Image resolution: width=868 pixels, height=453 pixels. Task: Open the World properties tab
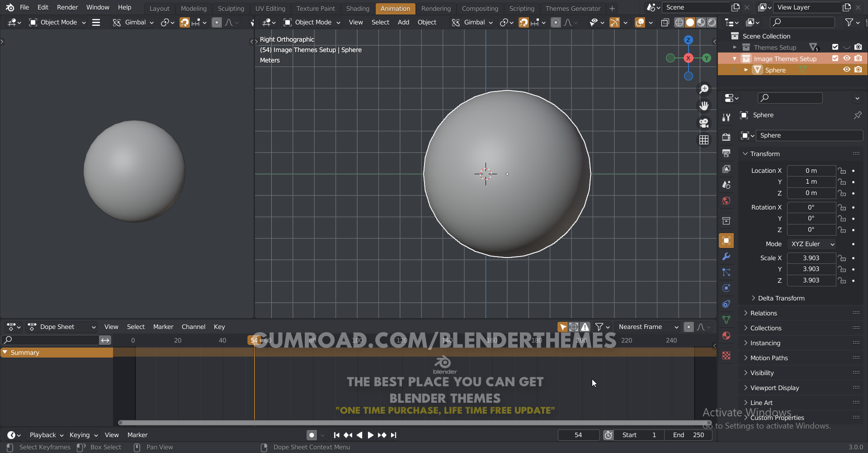pyautogui.click(x=726, y=200)
